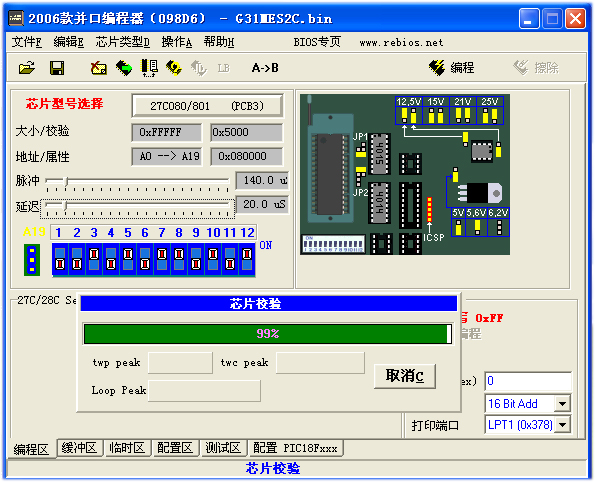Toggle DIP switch number 12
This screenshot has width=595, height=482.
[247, 259]
